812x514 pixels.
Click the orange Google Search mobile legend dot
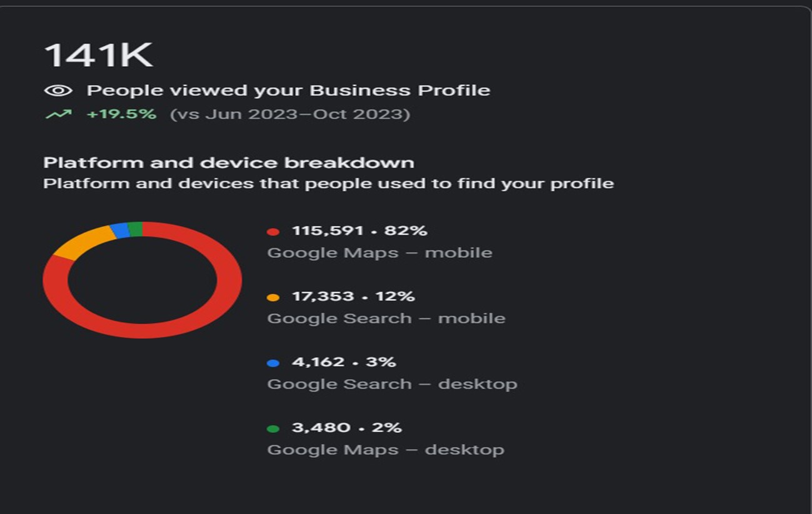(x=273, y=297)
